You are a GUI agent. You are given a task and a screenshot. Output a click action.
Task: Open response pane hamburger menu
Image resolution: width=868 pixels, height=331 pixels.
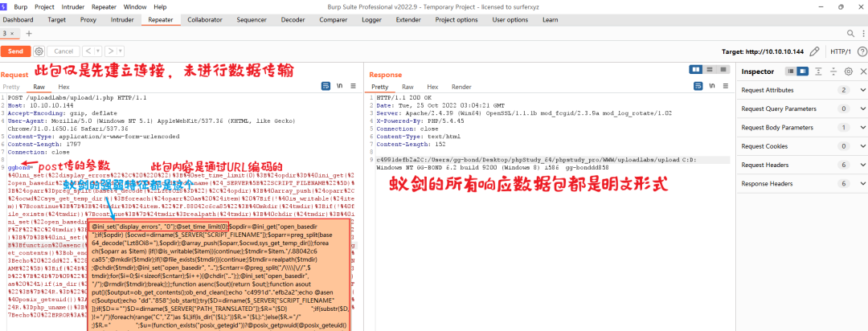[x=725, y=86]
